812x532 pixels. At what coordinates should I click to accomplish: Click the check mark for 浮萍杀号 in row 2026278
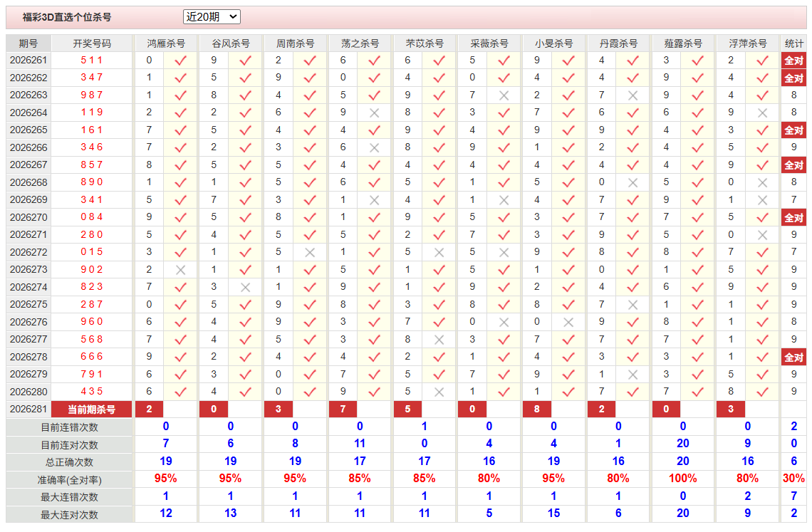click(x=762, y=357)
